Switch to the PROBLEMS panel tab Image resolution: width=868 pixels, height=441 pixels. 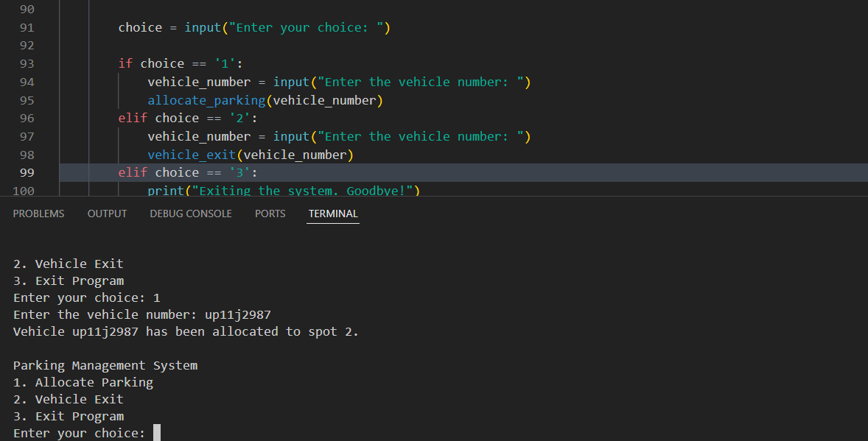pyautogui.click(x=38, y=214)
